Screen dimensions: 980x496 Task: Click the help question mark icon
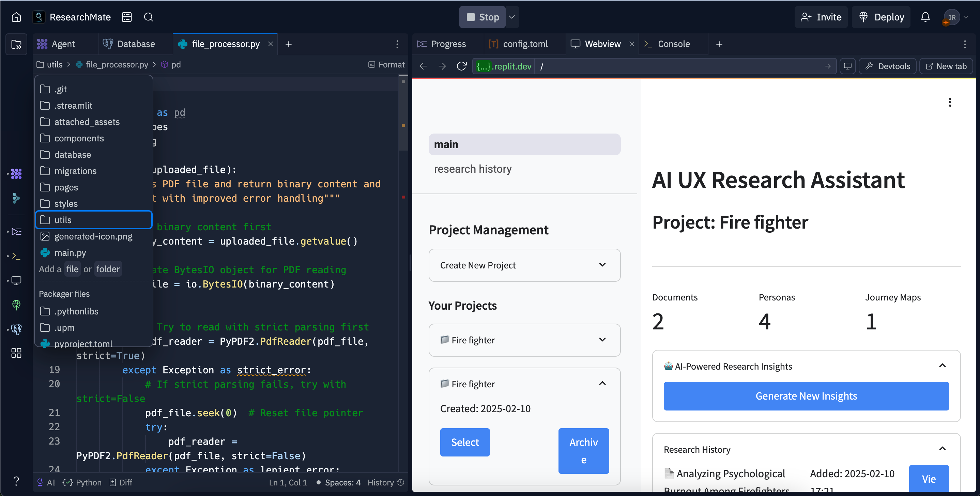coord(16,481)
